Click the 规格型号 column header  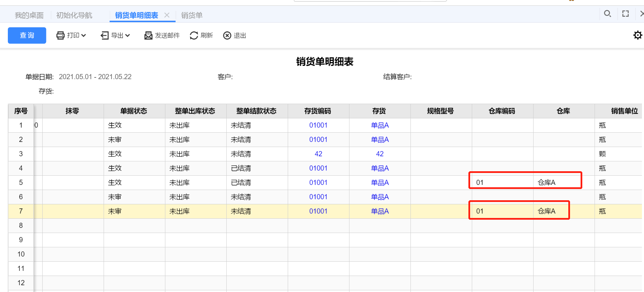(x=440, y=111)
